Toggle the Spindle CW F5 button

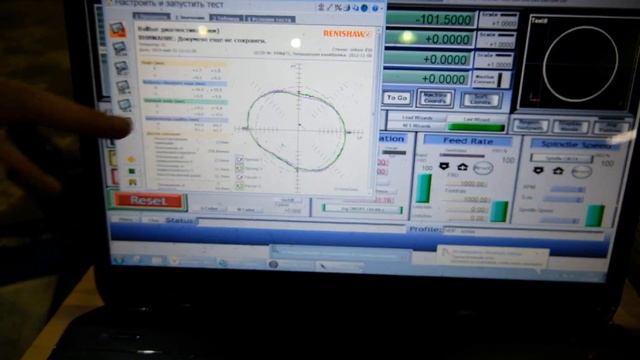(x=561, y=158)
